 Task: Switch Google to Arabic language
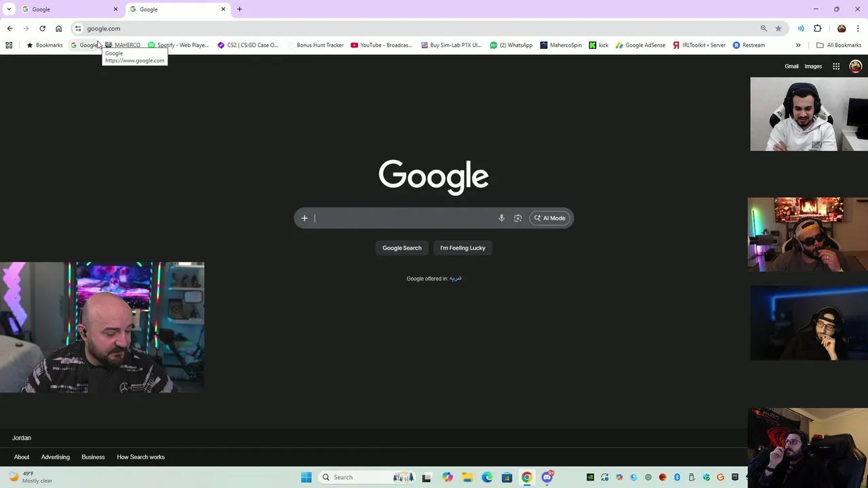coord(456,279)
